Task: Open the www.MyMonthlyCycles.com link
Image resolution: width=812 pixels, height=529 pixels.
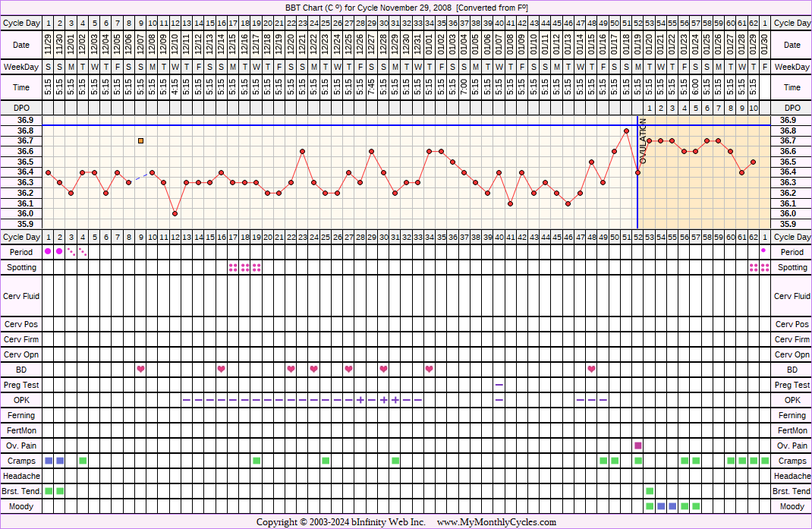Action: [496, 522]
